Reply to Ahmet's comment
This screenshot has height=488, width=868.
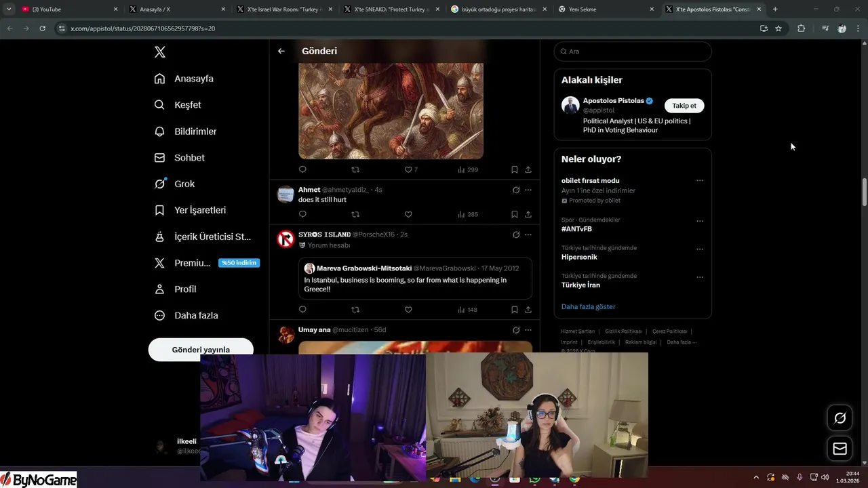pyautogui.click(x=302, y=214)
